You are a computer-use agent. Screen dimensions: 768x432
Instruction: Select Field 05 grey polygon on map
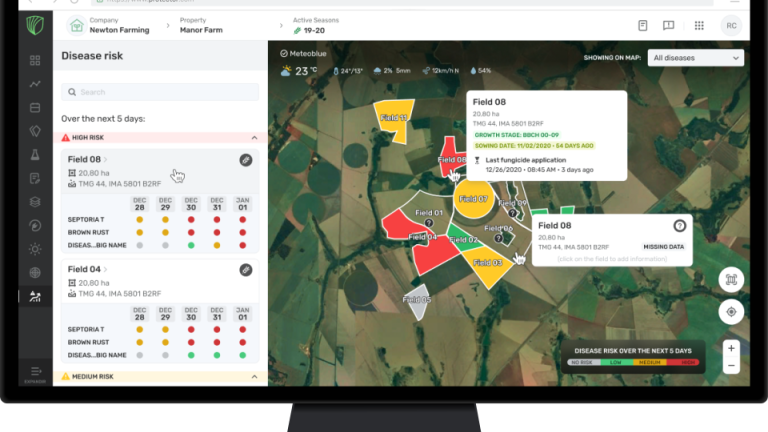click(x=417, y=301)
